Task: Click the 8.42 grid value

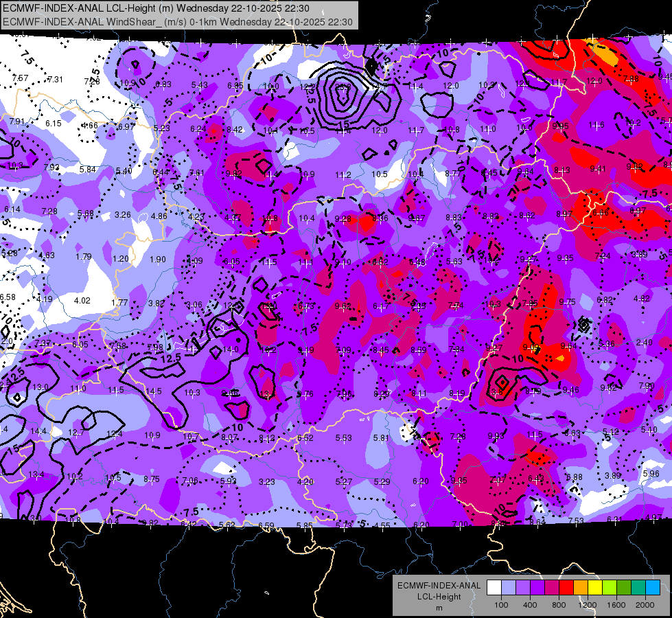Action: (x=235, y=129)
